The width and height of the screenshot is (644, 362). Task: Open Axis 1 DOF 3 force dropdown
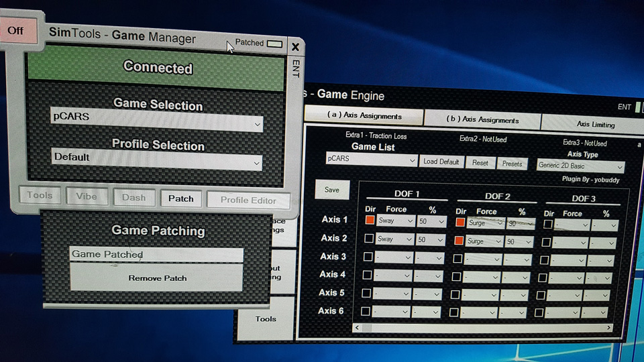[572, 225]
